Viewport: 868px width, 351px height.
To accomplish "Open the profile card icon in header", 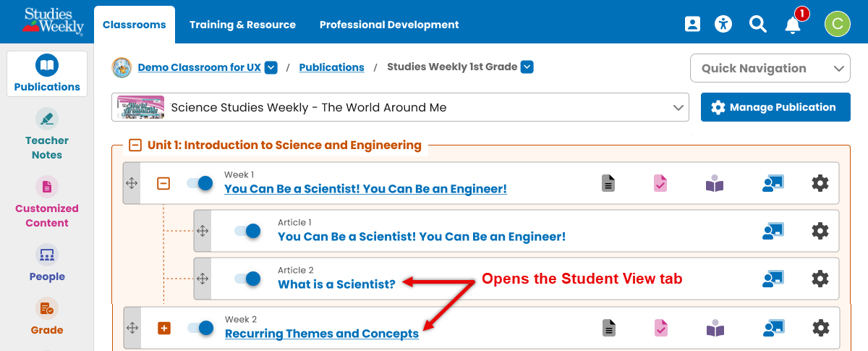I will click(692, 25).
